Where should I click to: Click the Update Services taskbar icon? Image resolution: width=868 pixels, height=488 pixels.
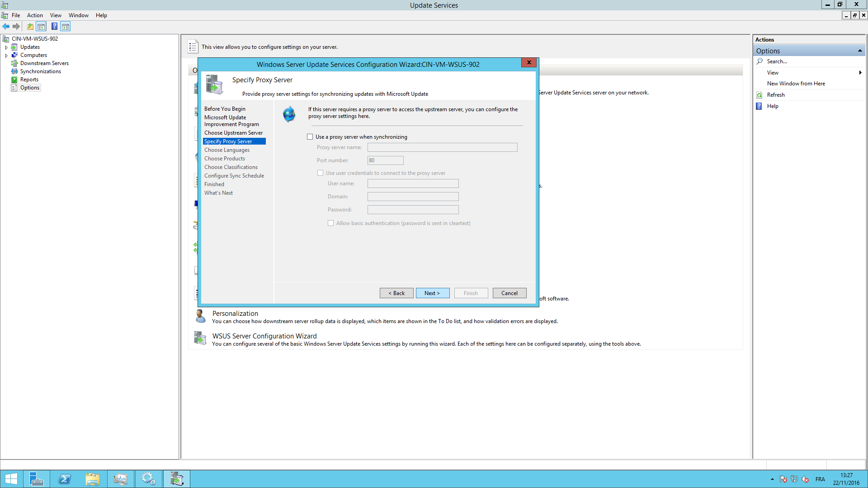177,479
